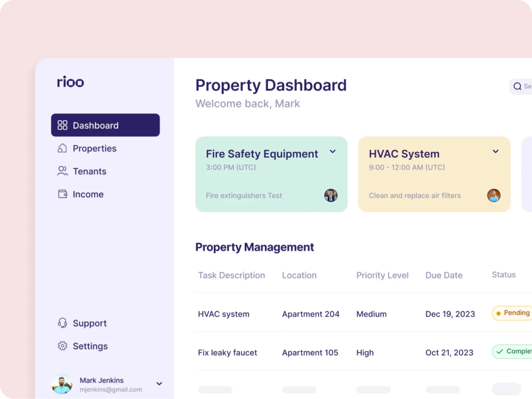Click 'Apartment 105' location cell

[x=310, y=353]
